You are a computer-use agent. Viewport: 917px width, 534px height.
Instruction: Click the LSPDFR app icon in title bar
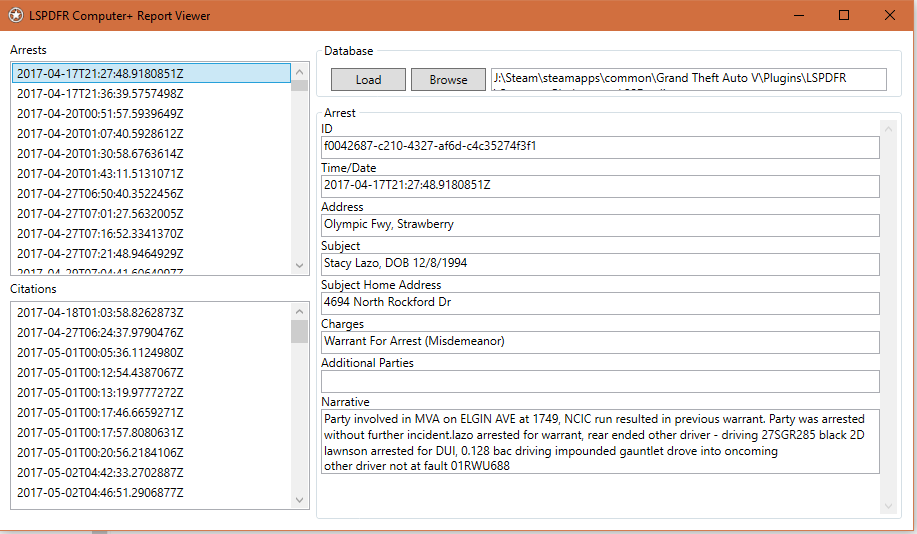15,15
